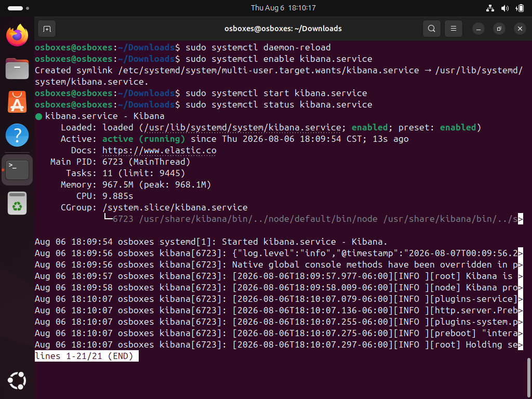Click the network status icon
Screen dimensions: 532x399
click(490, 8)
